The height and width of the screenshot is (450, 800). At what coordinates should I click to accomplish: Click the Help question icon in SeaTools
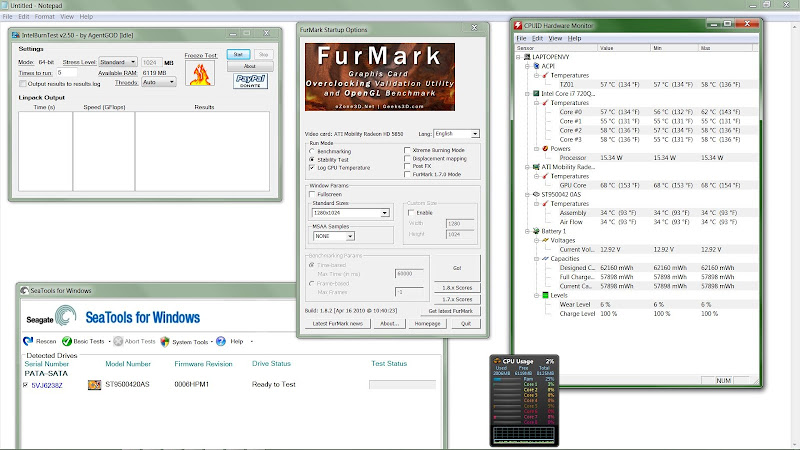pos(221,341)
